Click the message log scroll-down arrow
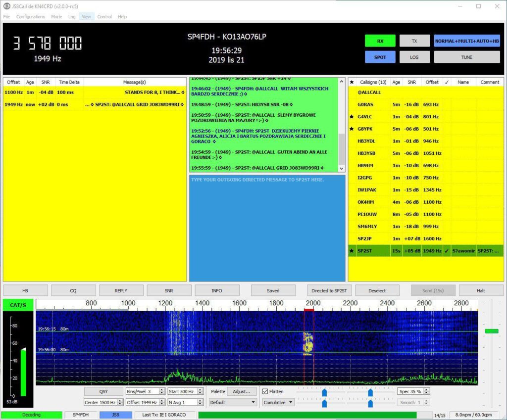The width and height of the screenshot is (507, 420). [342, 168]
